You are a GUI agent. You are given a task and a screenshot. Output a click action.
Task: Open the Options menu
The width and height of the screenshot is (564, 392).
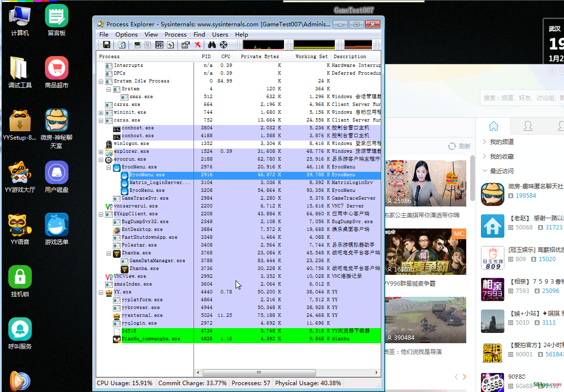126,35
